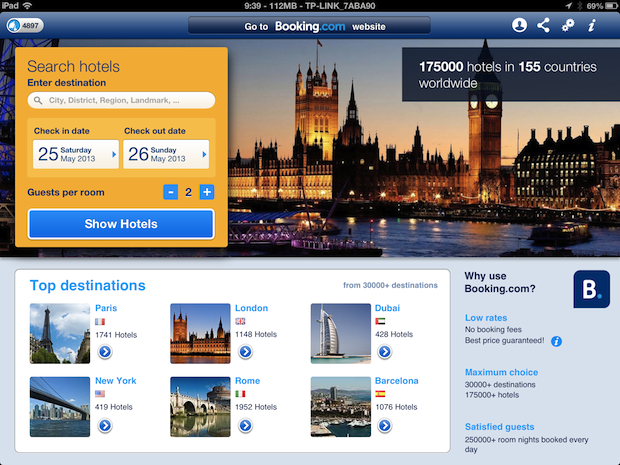Click the guests count value 2
The width and height of the screenshot is (620, 465).
click(x=188, y=193)
